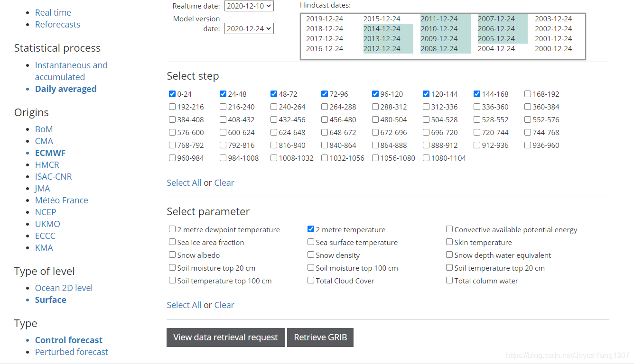
Task: Select the UKMO origin
Action: 47,224
